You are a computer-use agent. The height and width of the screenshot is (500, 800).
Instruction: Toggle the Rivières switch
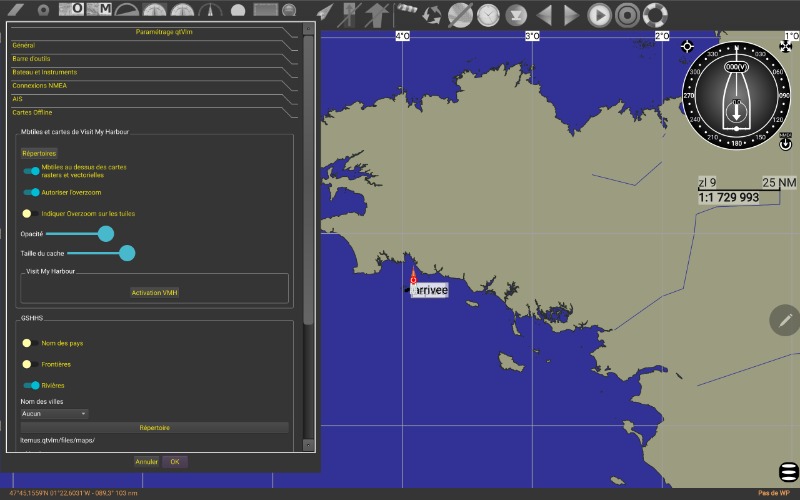pyautogui.click(x=31, y=385)
